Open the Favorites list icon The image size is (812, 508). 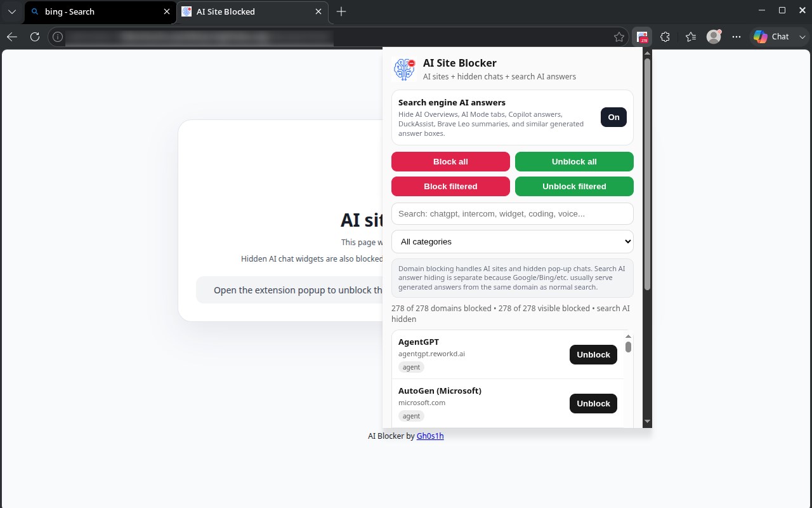pos(691,37)
